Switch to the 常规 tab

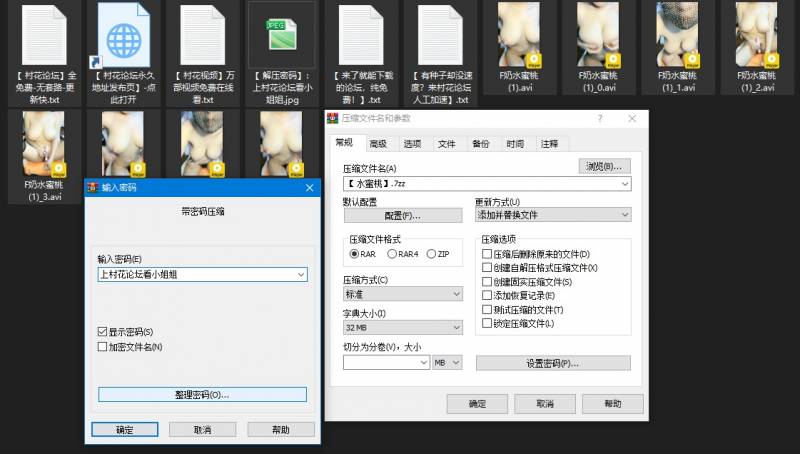tap(344, 143)
